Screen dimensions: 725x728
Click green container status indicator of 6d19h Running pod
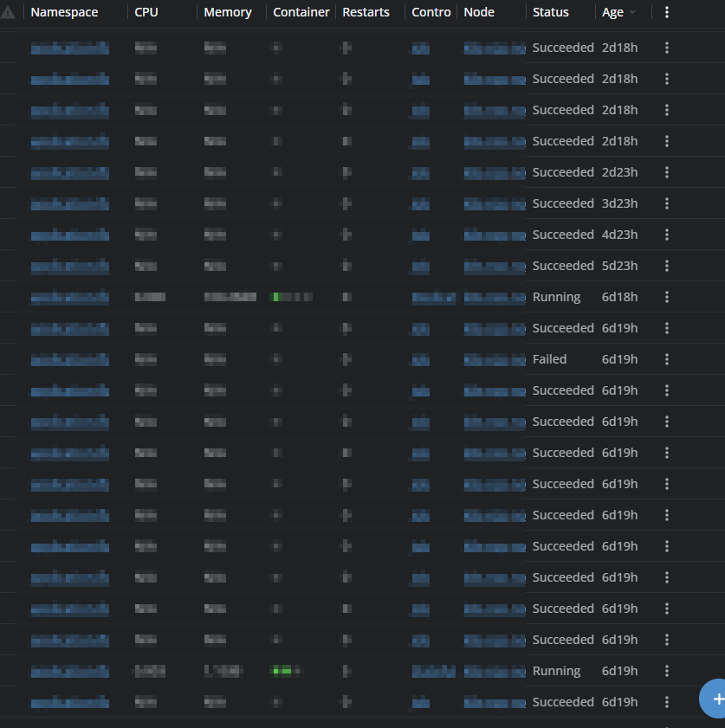pos(282,671)
